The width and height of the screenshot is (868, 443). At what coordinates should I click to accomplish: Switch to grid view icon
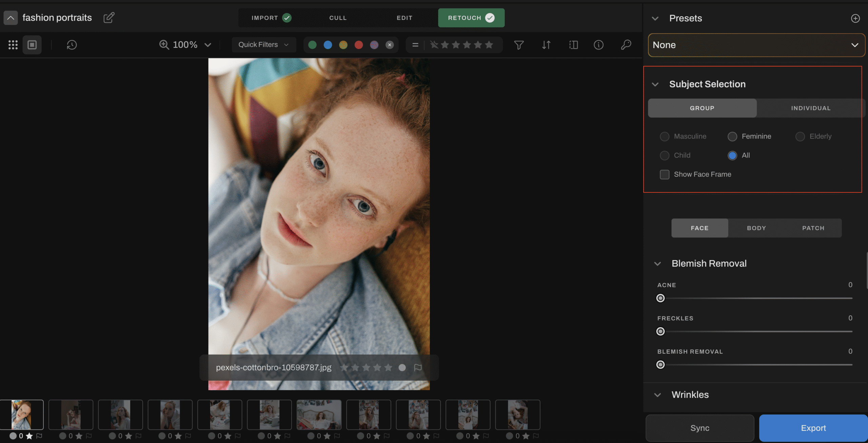13,45
